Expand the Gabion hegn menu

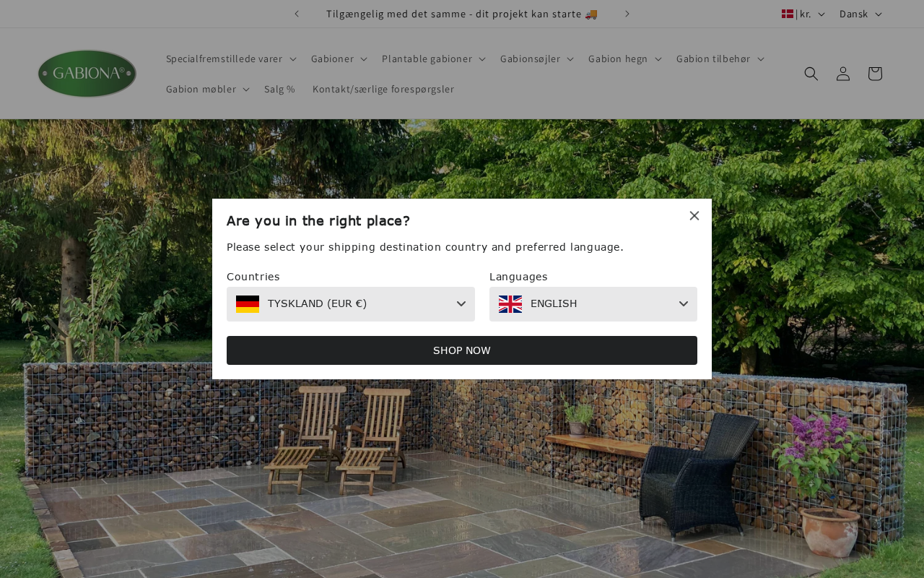(625, 59)
